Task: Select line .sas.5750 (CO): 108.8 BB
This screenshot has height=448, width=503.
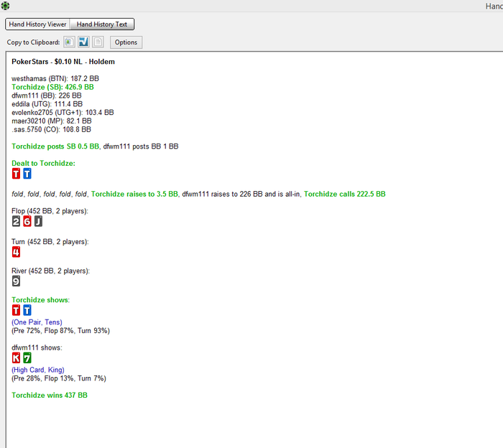Action: pyautogui.click(x=51, y=129)
